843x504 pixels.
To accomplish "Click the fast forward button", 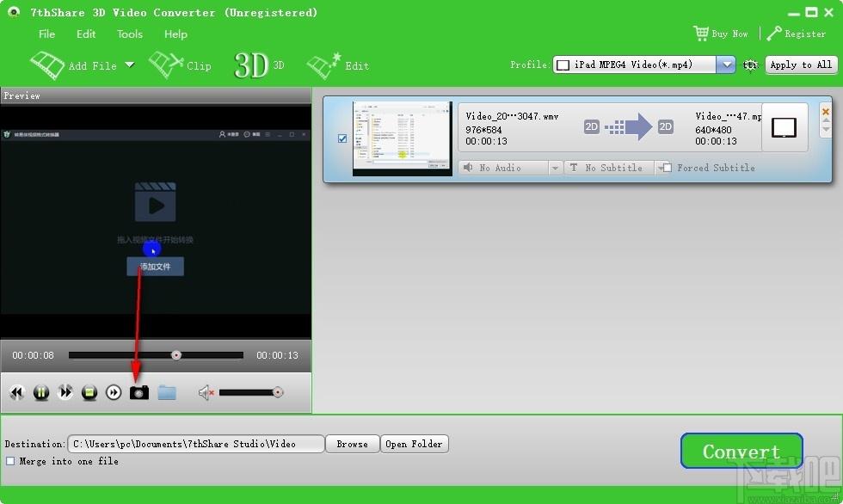I will point(65,392).
